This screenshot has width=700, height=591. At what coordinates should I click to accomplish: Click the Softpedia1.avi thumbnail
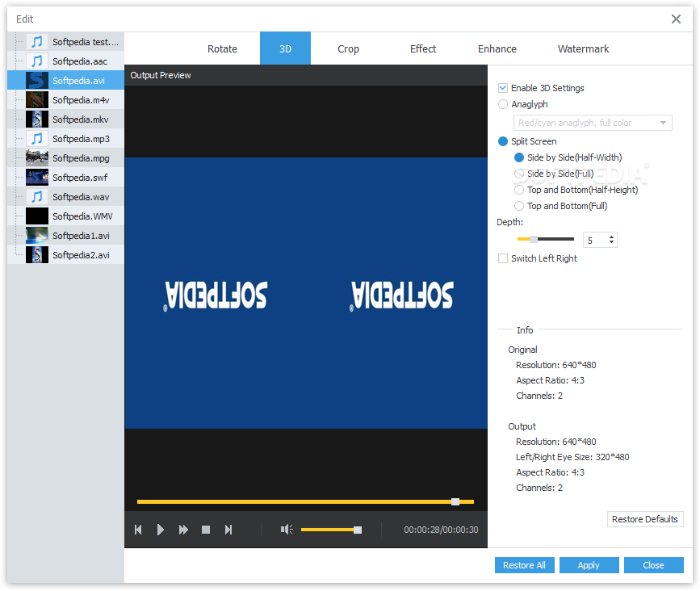pos(37,236)
